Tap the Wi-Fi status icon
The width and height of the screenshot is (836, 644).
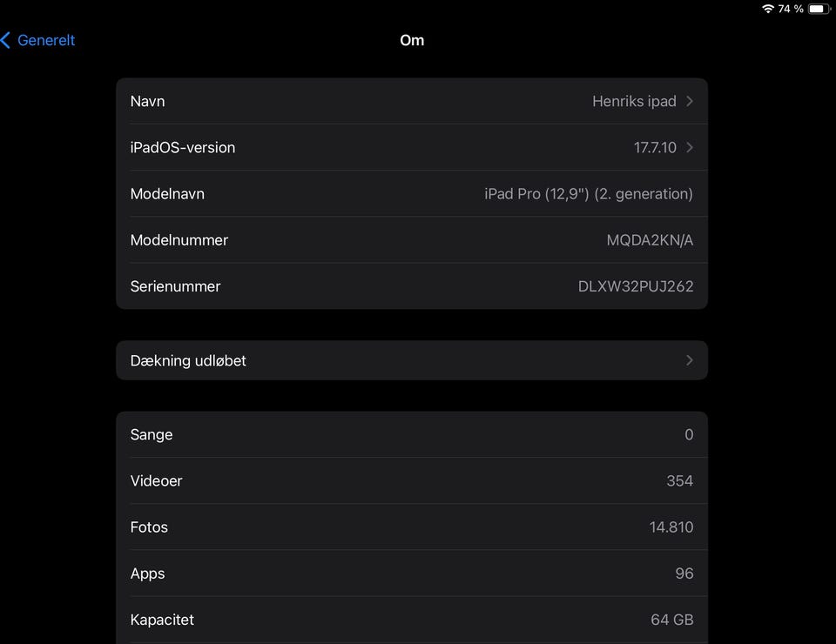(x=767, y=9)
